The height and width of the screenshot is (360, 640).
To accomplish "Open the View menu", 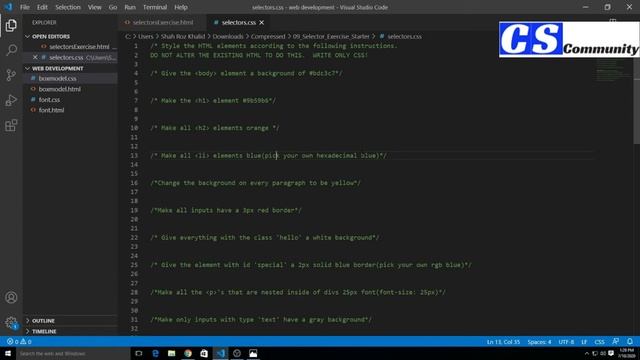I will pos(94,7).
